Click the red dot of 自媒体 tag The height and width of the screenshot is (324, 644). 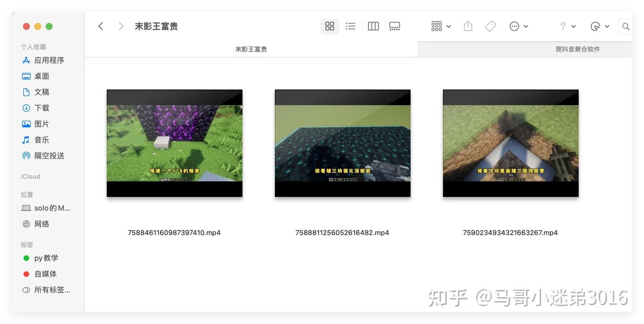click(x=26, y=274)
